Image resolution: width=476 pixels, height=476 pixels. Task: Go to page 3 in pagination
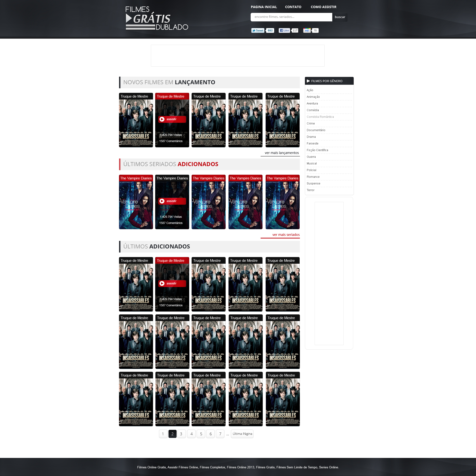click(181, 434)
